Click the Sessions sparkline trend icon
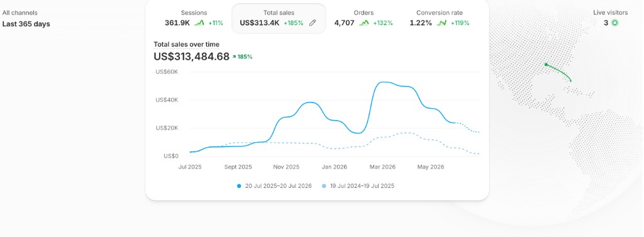 [x=199, y=23]
